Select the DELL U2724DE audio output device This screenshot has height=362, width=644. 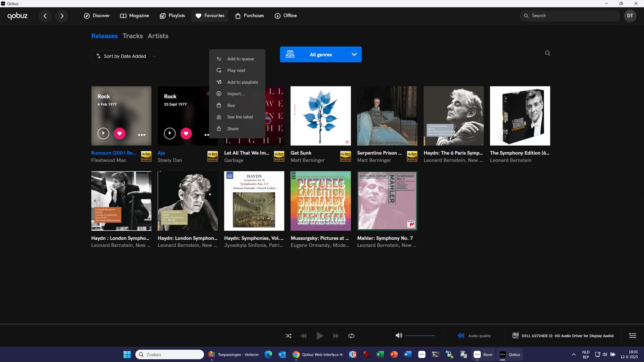click(x=563, y=336)
